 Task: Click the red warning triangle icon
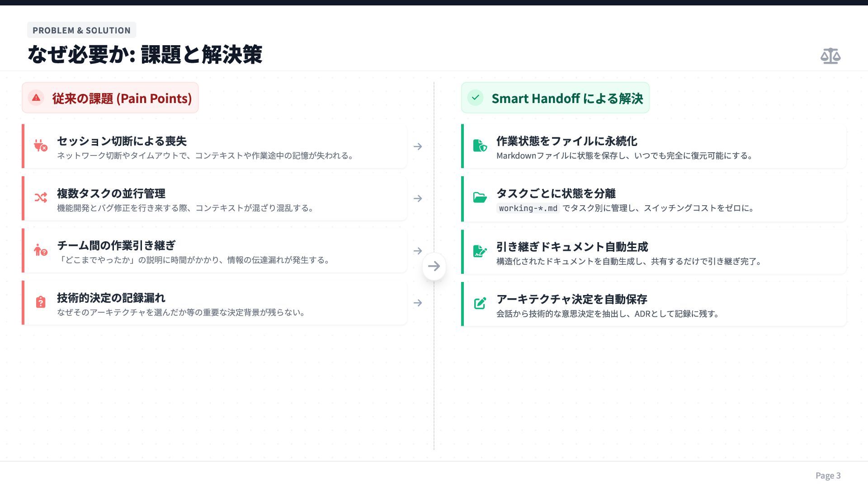pos(36,98)
